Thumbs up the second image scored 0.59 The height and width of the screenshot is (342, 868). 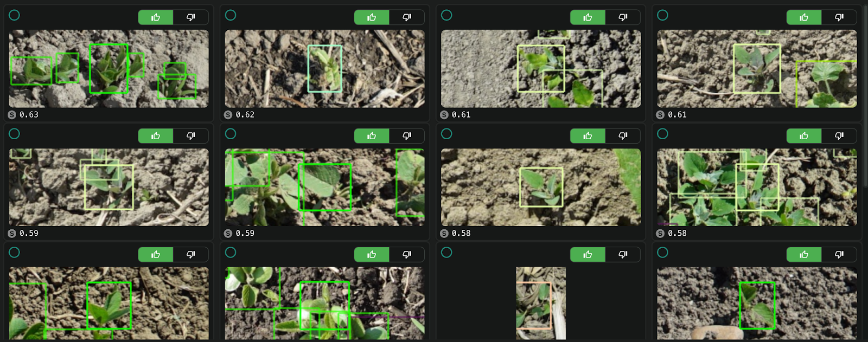(x=372, y=135)
